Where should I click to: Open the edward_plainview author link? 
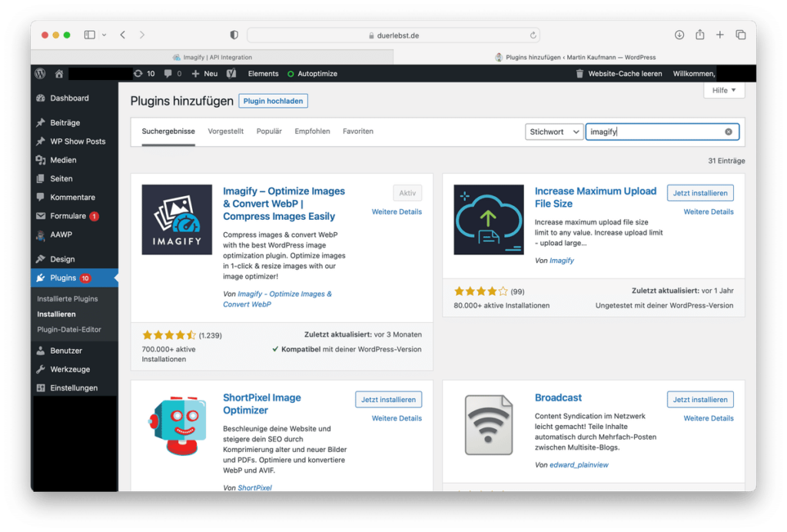(x=579, y=465)
